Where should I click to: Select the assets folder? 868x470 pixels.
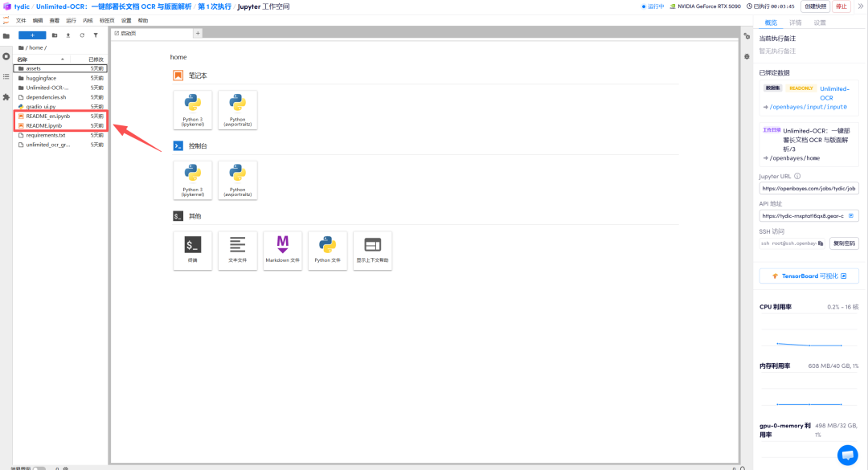[60, 68]
